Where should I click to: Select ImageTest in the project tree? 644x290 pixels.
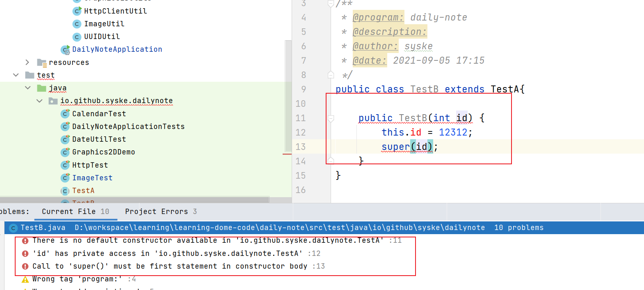(92, 178)
